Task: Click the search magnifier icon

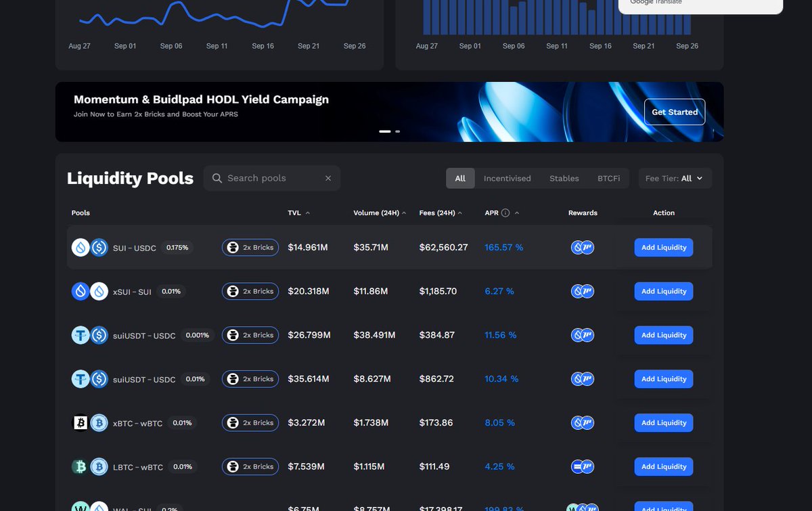Action: click(x=217, y=178)
